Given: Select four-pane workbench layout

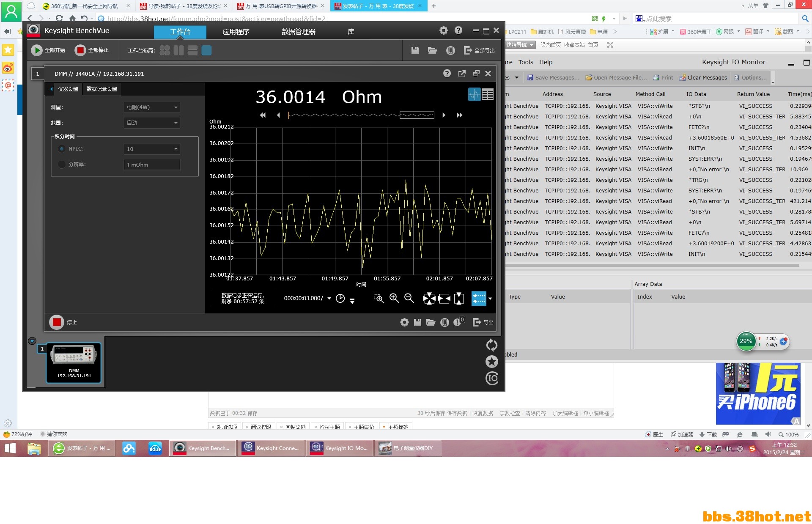Looking at the screenshot, I should (165, 50).
